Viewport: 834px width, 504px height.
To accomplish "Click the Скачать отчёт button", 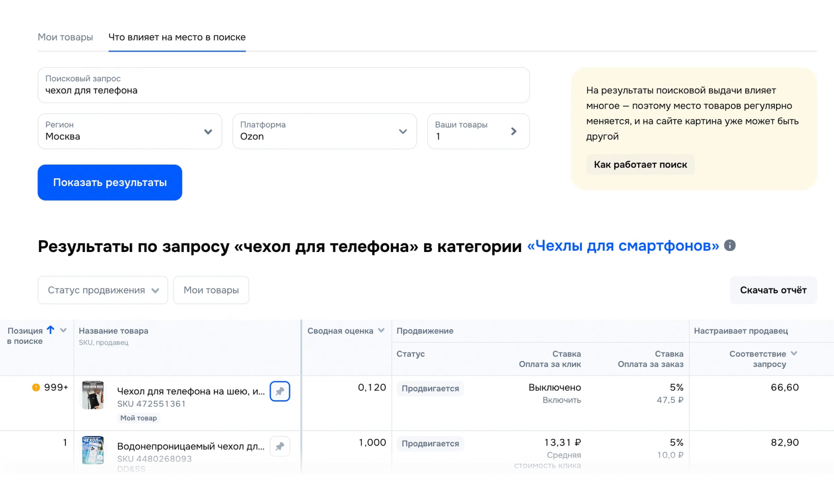I will coord(773,290).
